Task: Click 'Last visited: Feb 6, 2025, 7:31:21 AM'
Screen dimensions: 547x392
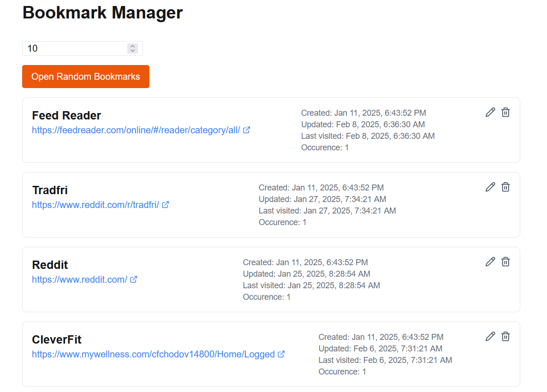Action: [x=385, y=360]
